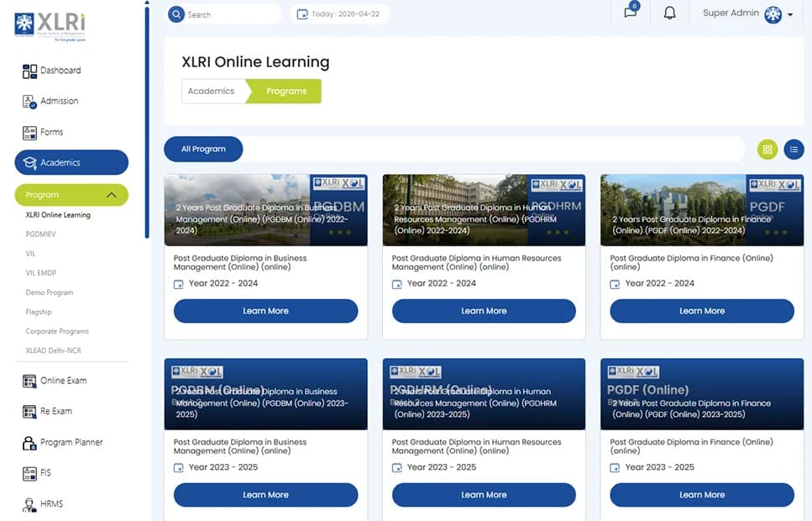Click calendar icon next to PGDHRM Year 2023 - 2025
812x521 pixels.
(396, 468)
